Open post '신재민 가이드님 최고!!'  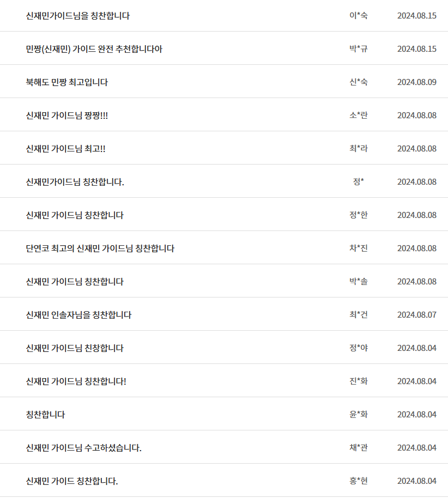tap(65, 149)
